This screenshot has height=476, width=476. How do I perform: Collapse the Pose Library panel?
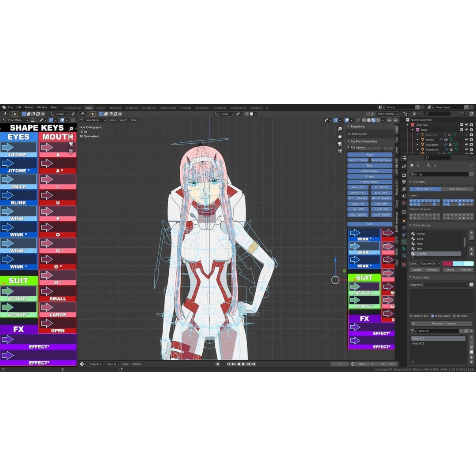[410, 277]
